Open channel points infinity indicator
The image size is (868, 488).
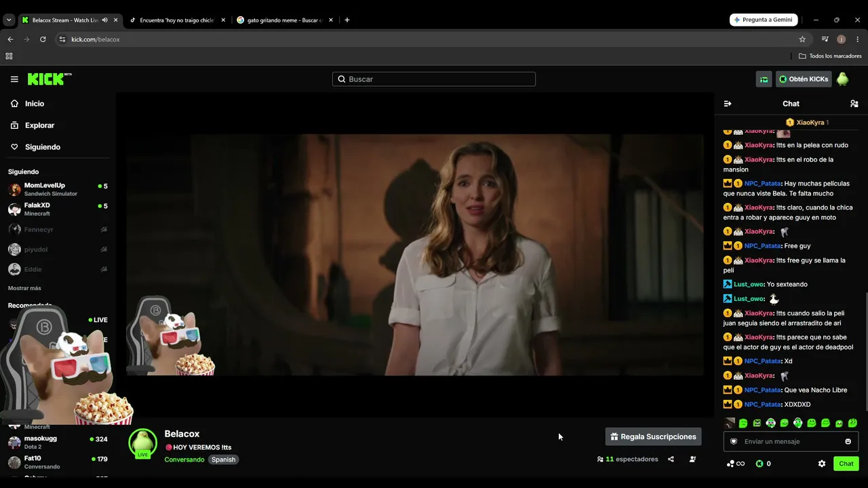coord(736,464)
